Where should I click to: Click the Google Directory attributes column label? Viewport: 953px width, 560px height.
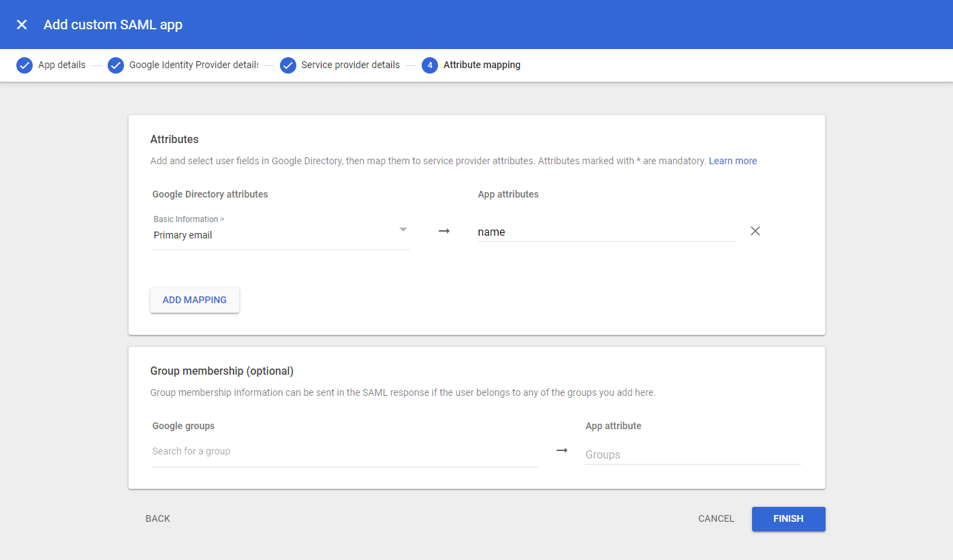click(x=210, y=194)
